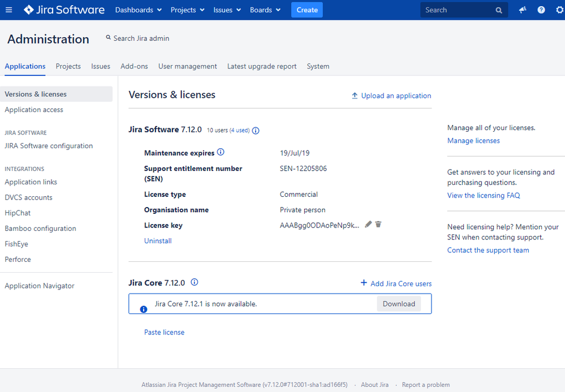Click info icon beside Jira Core 7.12.0
The width and height of the screenshot is (565, 392).
click(x=194, y=282)
